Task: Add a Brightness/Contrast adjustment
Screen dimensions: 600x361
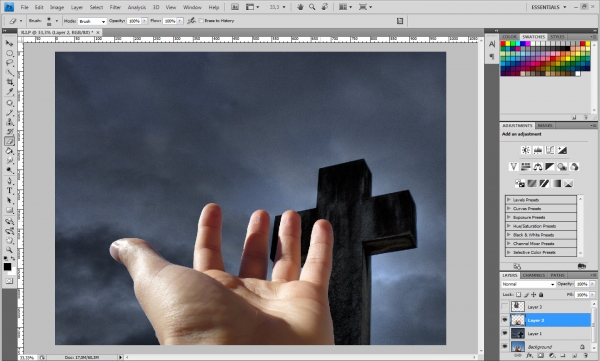Action: pyautogui.click(x=526, y=150)
